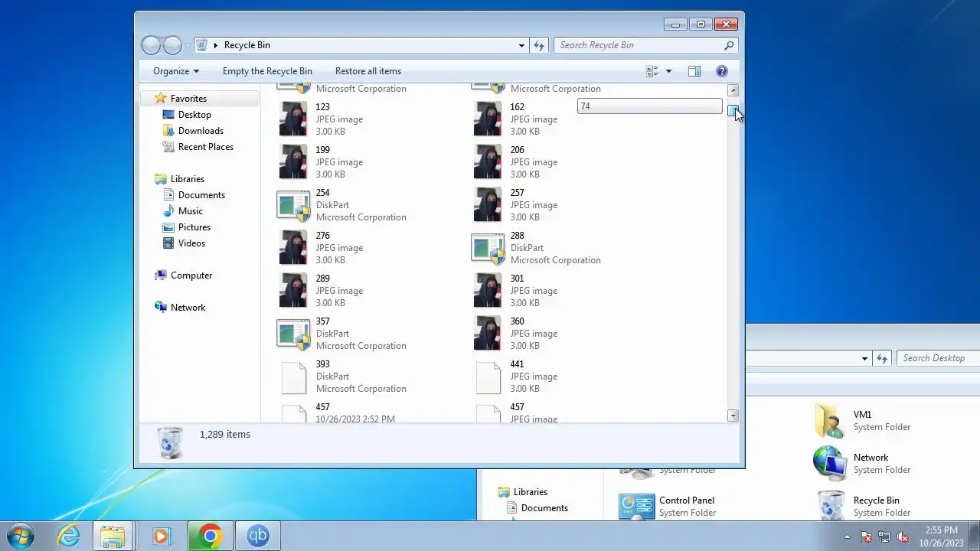Open Windows Explorer from the taskbar
The height and width of the screenshot is (551, 980).
[x=113, y=536]
